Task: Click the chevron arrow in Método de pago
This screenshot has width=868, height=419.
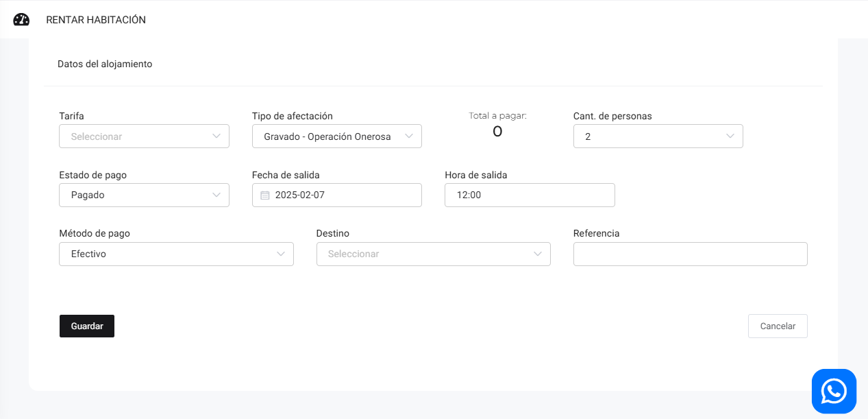Action: 281,254
